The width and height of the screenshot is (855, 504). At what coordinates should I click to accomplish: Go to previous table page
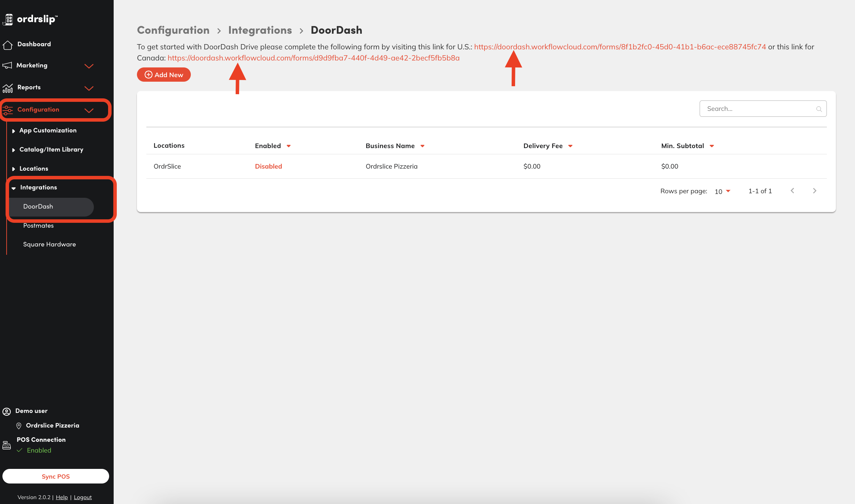tap(792, 191)
